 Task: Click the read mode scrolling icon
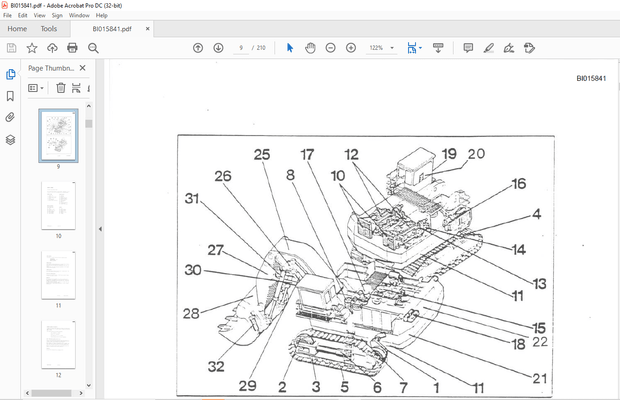tap(438, 48)
